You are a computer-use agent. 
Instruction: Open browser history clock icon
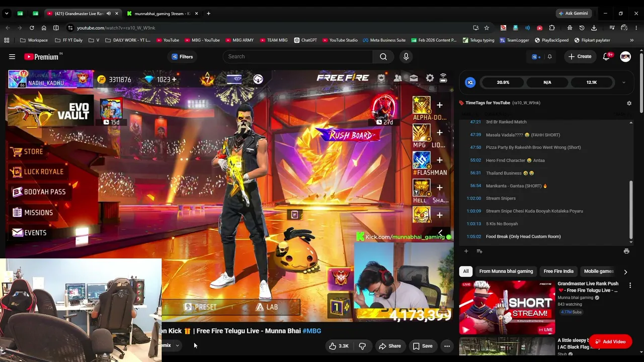582,28
